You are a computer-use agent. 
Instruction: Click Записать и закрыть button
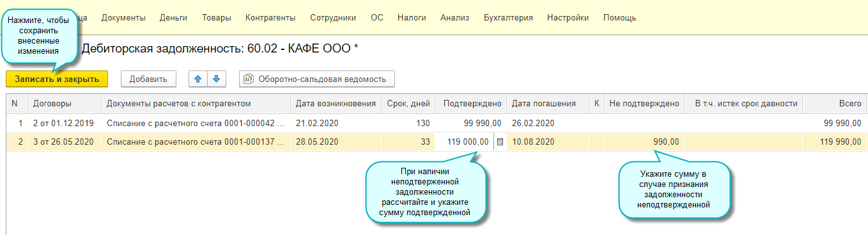[57, 79]
